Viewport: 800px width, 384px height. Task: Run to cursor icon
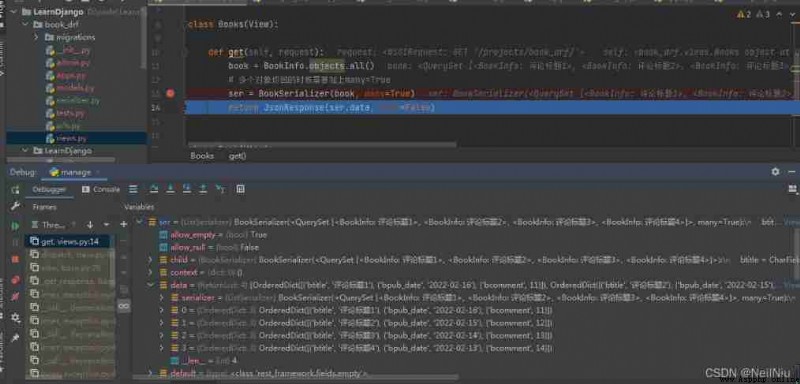tap(220, 189)
